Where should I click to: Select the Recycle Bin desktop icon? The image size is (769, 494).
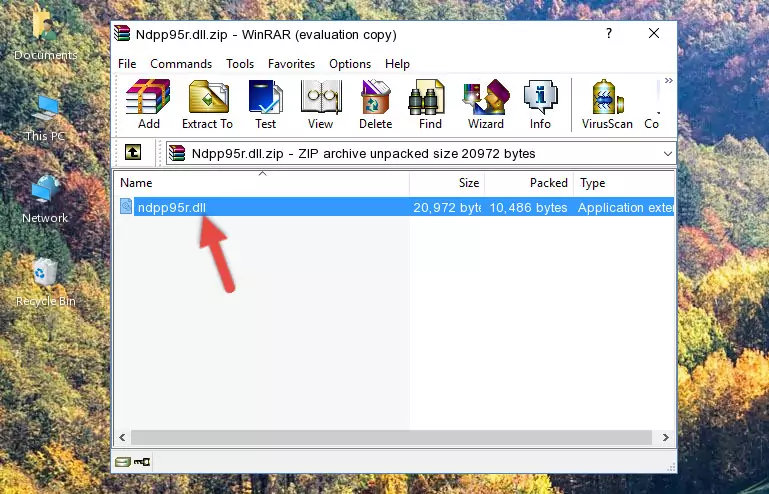click(45, 282)
